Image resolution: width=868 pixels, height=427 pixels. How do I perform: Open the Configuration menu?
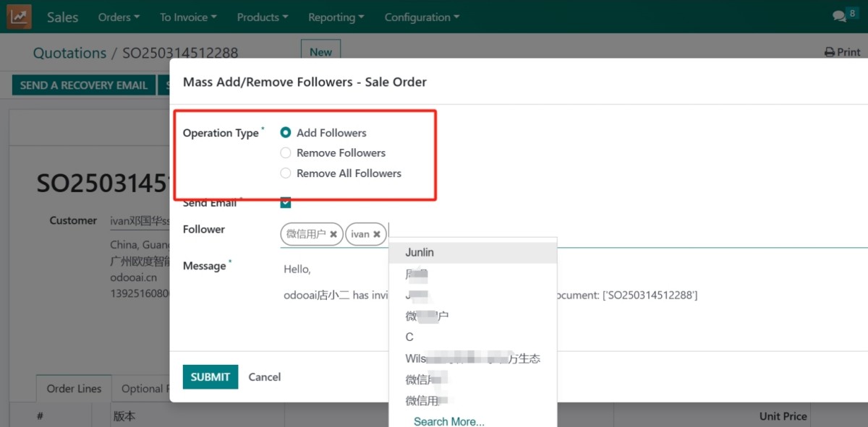coord(421,17)
